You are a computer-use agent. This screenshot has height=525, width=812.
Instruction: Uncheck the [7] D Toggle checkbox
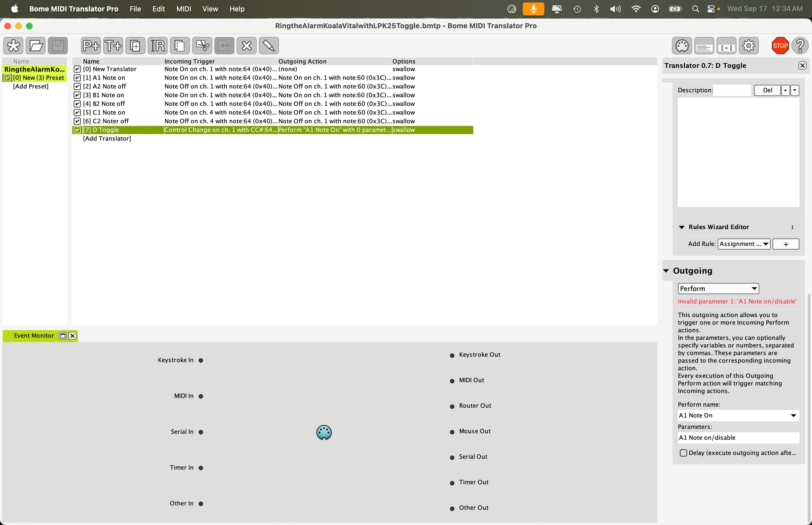click(77, 130)
